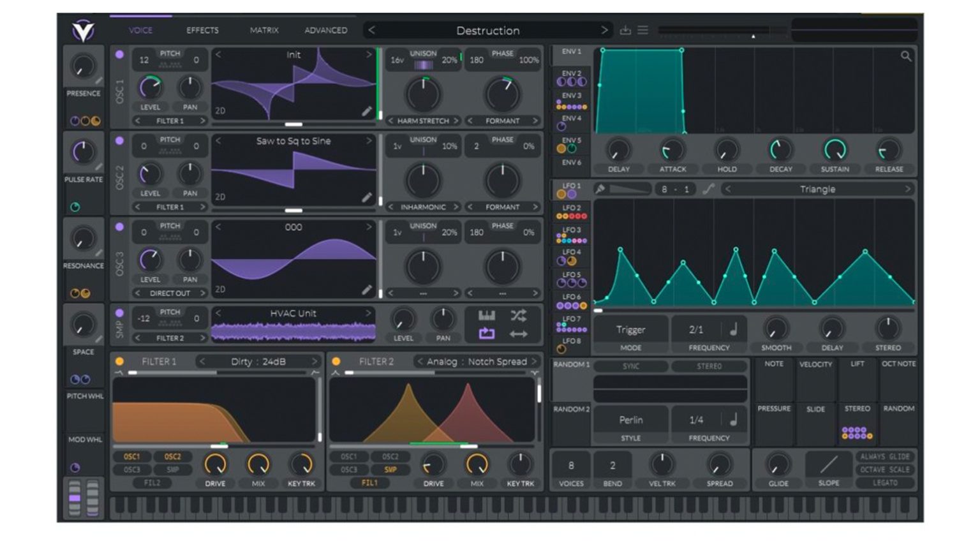Open the Dirty 24dB filter style selector

click(258, 361)
